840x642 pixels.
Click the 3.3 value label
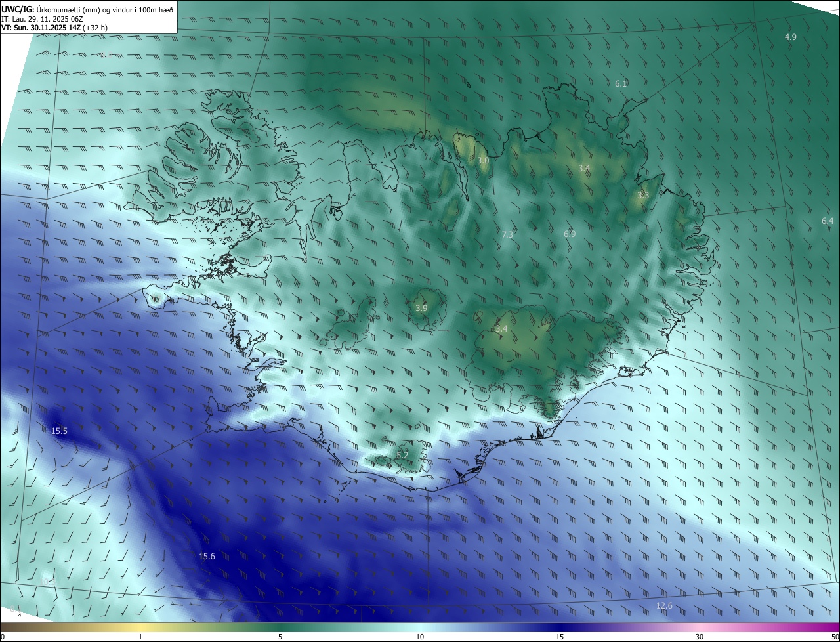[643, 196]
